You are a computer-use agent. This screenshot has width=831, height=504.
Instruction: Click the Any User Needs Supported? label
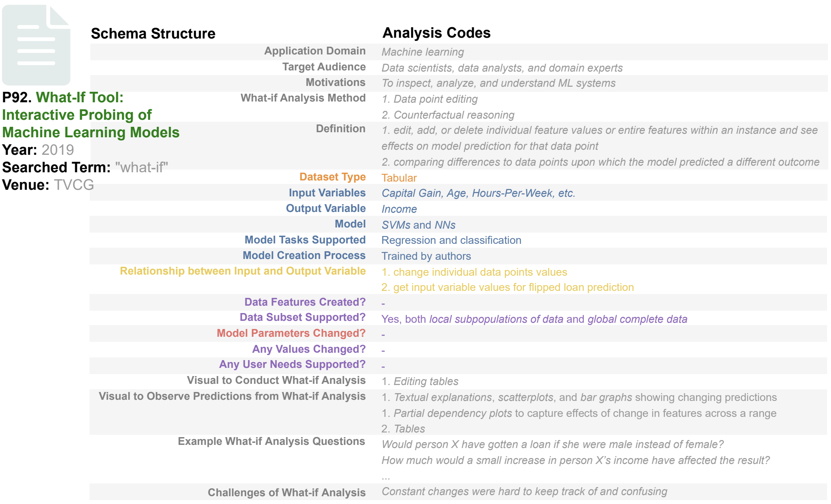(292, 364)
